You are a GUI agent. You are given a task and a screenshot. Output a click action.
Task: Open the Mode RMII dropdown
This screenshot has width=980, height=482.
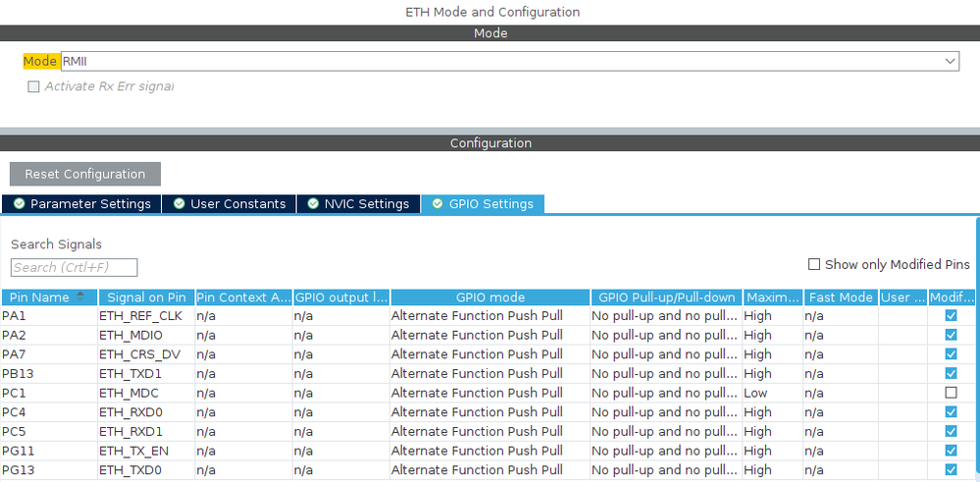510,61
